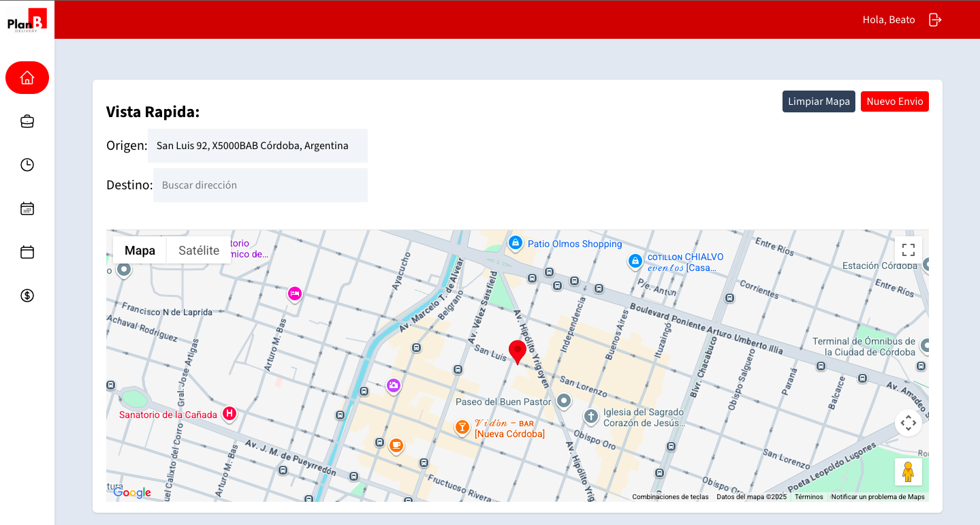The image size is (980, 525).
Task: Activate the Street View Pegman icon
Action: pos(908,471)
